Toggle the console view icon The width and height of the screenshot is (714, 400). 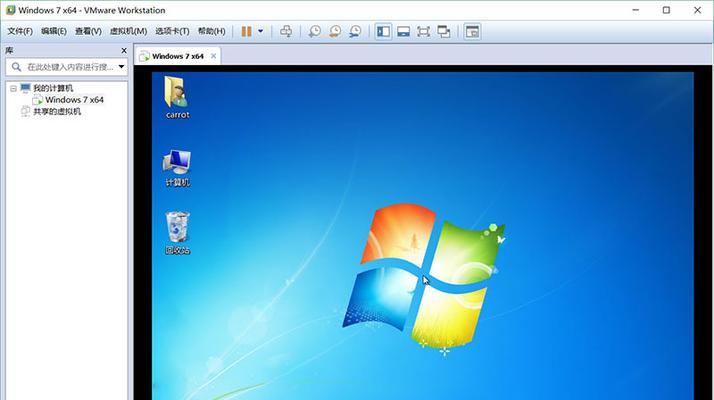(x=472, y=31)
